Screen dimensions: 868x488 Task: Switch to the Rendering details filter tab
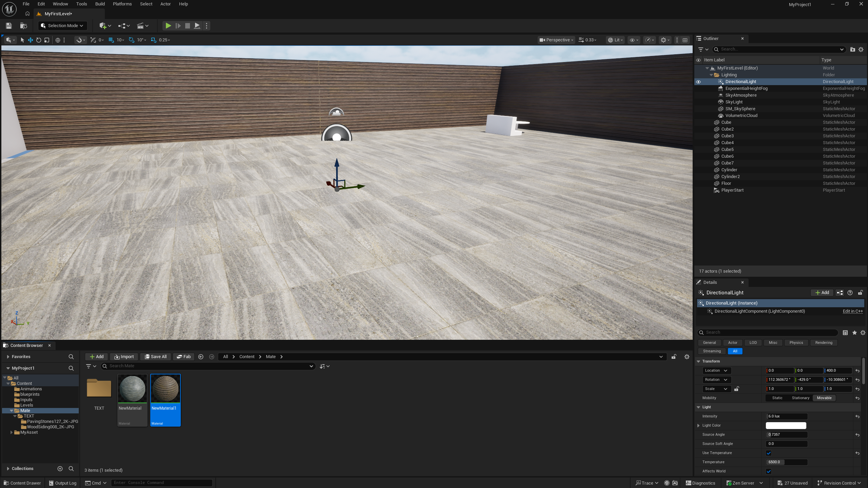pos(824,343)
